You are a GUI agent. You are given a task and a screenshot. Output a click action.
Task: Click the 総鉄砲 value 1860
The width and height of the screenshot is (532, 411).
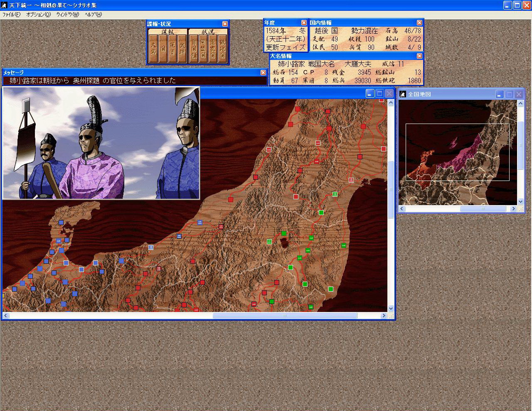click(414, 81)
